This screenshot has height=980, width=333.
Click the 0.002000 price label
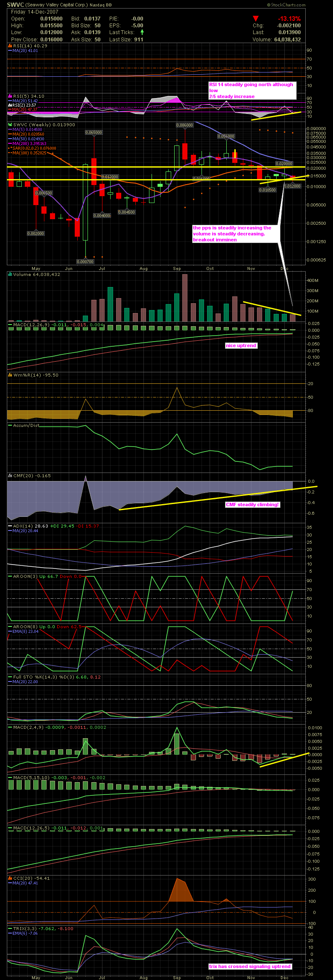(x=35, y=233)
